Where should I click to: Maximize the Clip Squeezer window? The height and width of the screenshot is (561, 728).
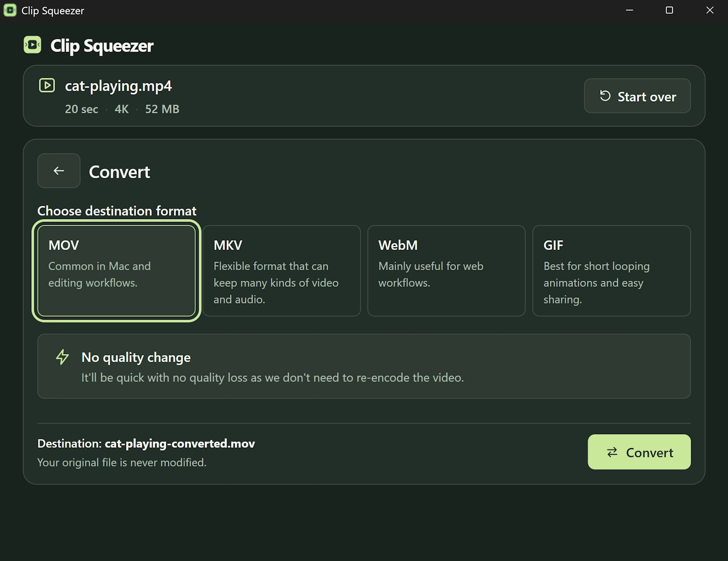(x=669, y=10)
